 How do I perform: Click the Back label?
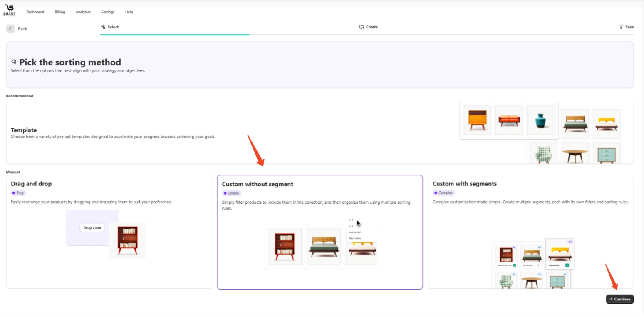pos(22,29)
